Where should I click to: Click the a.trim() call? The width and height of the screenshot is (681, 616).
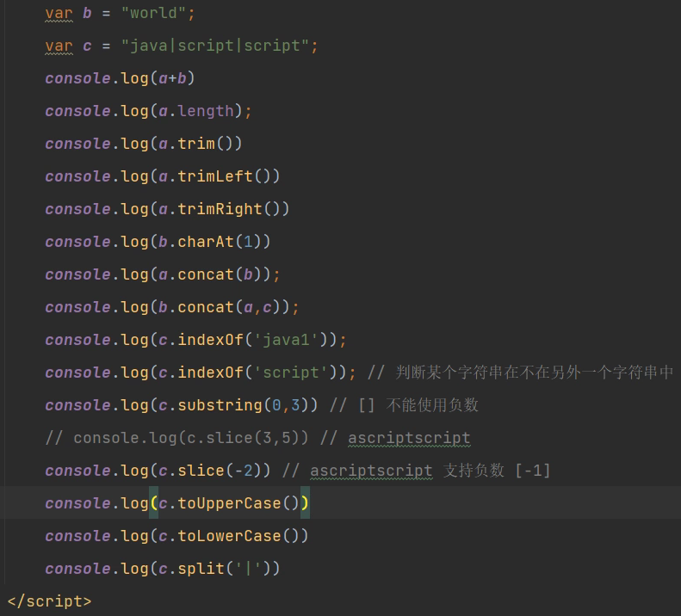(x=195, y=144)
